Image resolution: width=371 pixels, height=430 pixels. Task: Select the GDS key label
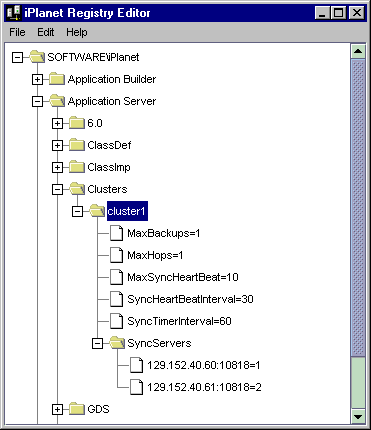coord(98,409)
